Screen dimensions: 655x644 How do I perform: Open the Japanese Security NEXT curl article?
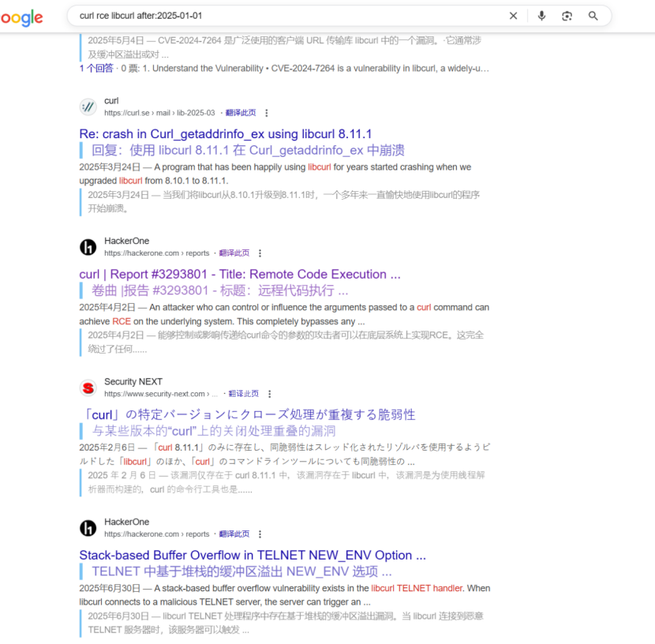click(x=247, y=414)
